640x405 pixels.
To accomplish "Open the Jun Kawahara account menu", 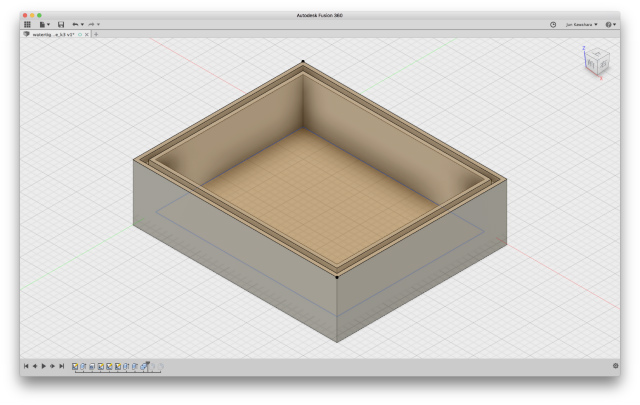I will coord(582,24).
